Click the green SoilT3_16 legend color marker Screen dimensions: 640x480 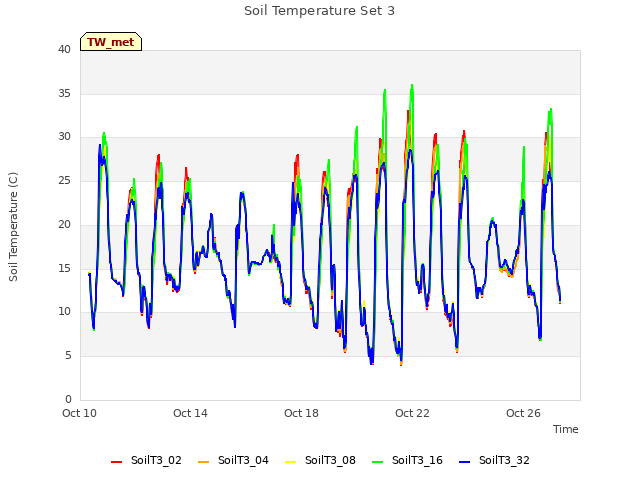click(378, 462)
